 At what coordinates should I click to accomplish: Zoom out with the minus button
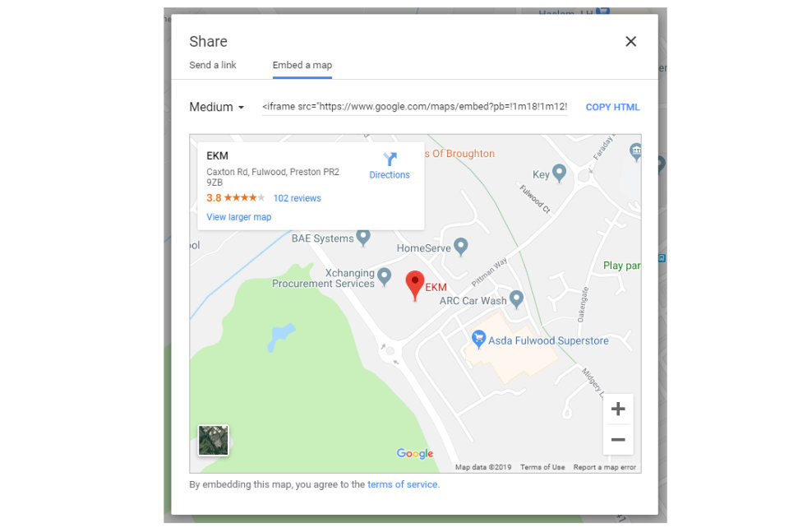point(618,439)
